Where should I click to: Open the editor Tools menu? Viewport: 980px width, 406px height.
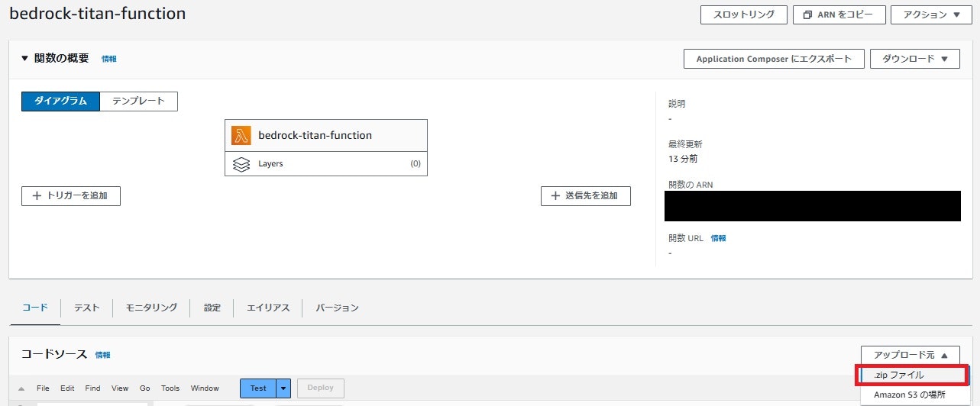pos(170,388)
